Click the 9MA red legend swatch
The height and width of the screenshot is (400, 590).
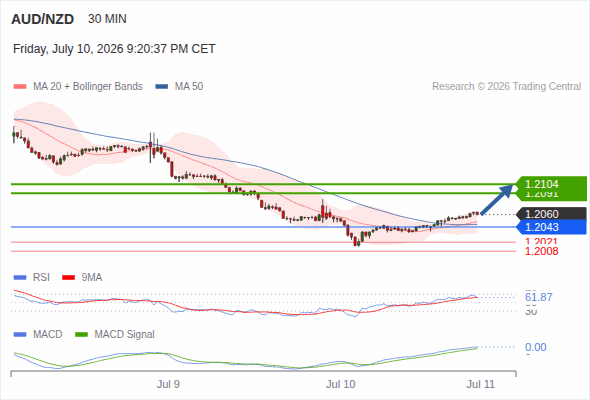pyautogui.click(x=68, y=278)
